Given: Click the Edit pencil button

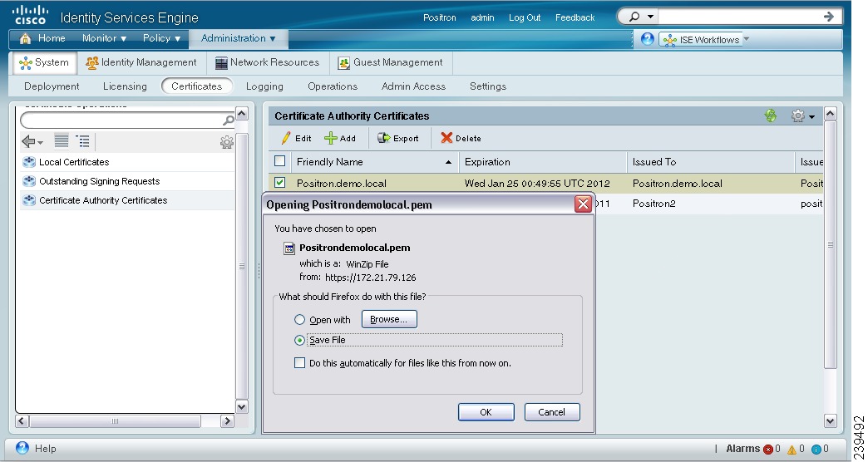Looking at the screenshot, I should click(296, 138).
